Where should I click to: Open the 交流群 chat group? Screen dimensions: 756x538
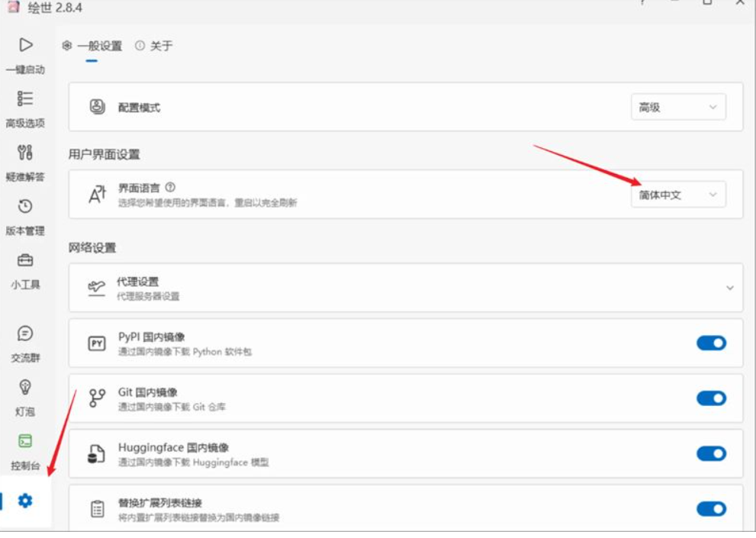25,342
